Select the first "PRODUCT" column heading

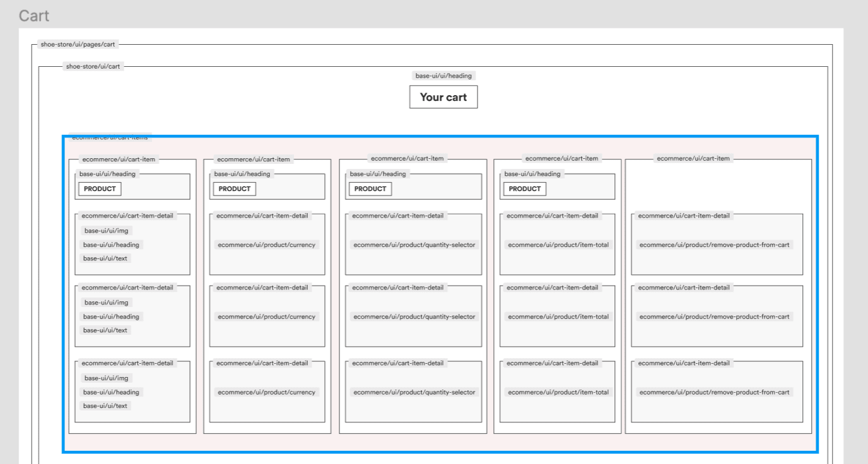(98, 188)
